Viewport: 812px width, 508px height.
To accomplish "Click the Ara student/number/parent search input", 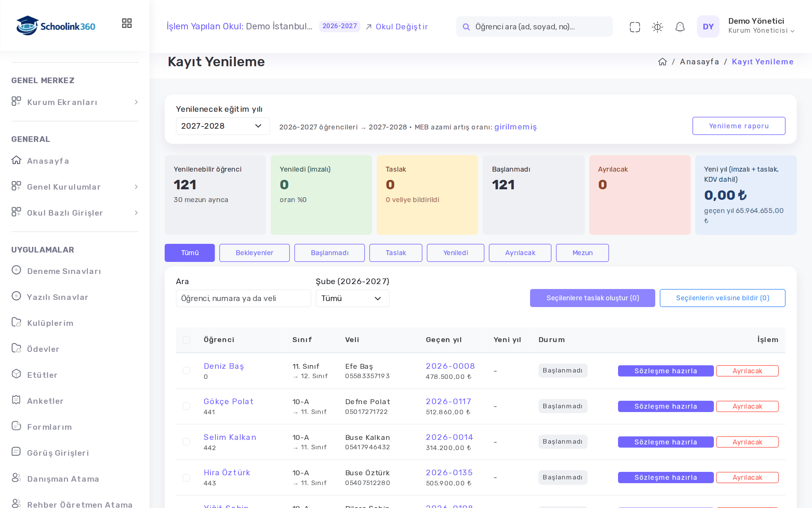I will pyautogui.click(x=243, y=298).
